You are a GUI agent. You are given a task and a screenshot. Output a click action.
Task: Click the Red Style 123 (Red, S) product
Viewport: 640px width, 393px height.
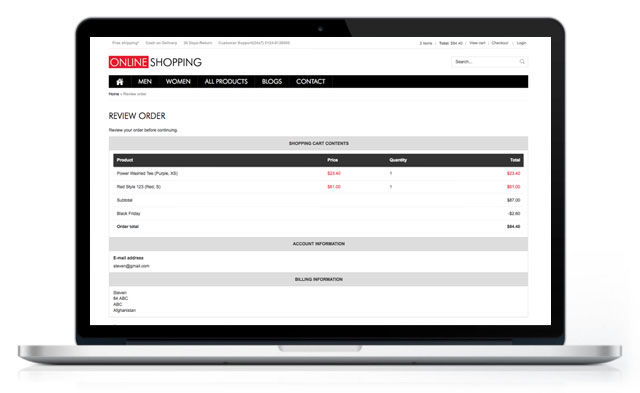pos(139,187)
